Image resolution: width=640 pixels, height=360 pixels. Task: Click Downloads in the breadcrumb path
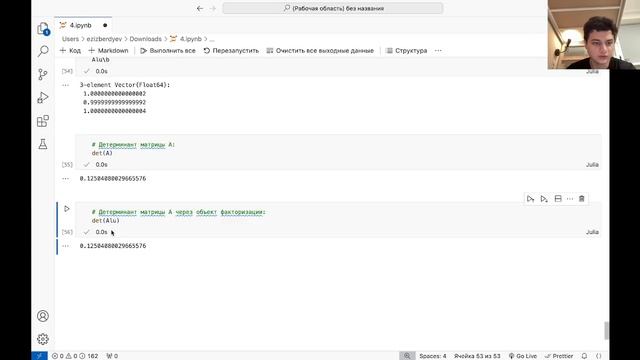point(146,39)
